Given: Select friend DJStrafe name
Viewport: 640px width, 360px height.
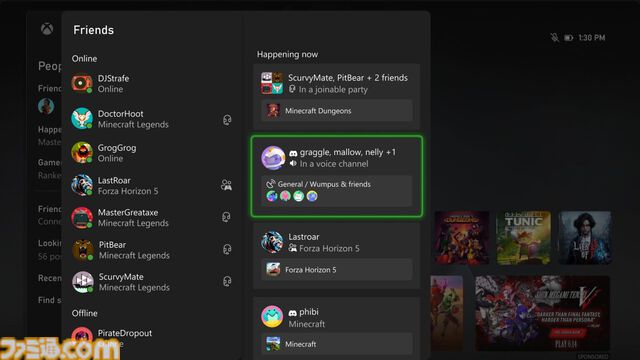Looking at the screenshot, I should (x=113, y=78).
